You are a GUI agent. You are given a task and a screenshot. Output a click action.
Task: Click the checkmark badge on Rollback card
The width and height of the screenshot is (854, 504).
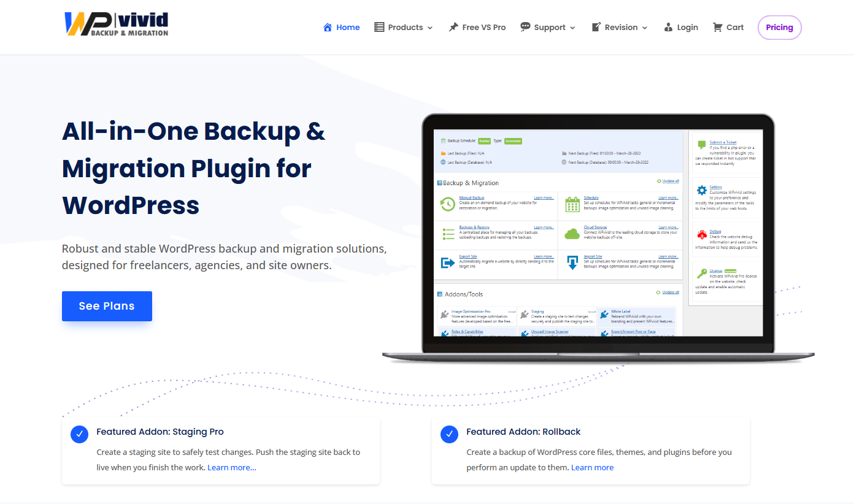(x=450, y=434)
